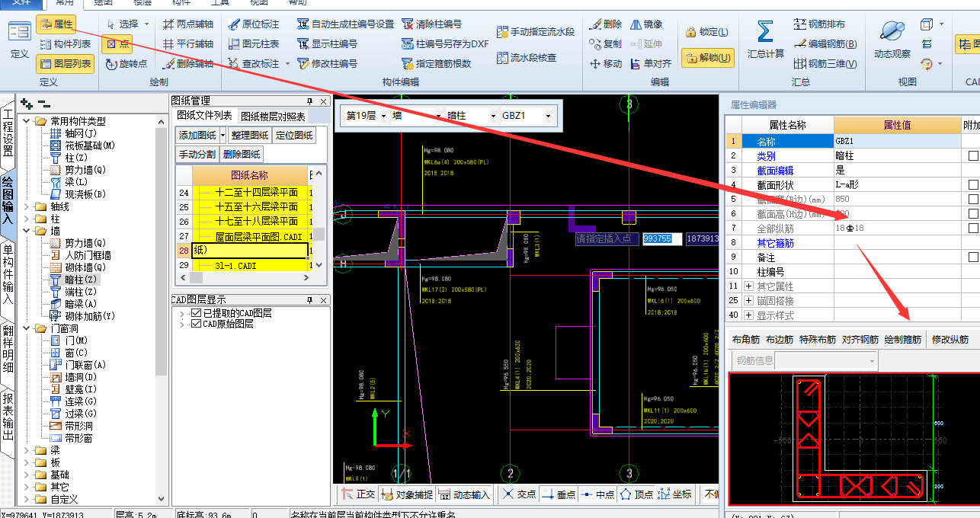Image resolution: width=980 pixels, height=518 pixels.
Task: Toggle 正交 orthogonal mode
Action: 357,494
